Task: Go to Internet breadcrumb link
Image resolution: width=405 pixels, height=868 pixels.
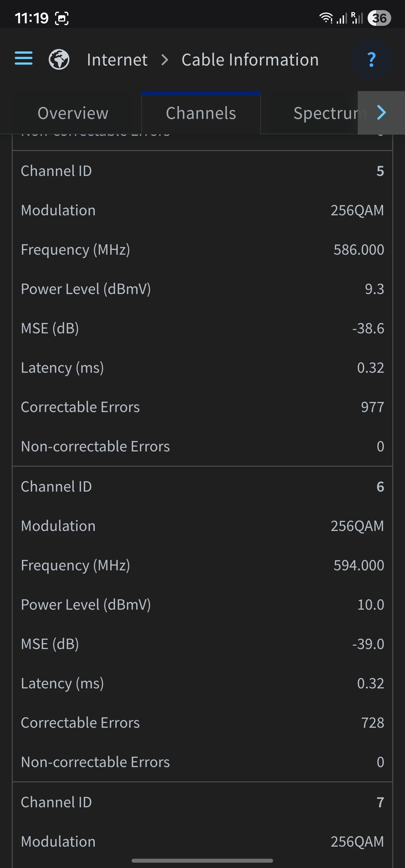Action: [117, 60]
